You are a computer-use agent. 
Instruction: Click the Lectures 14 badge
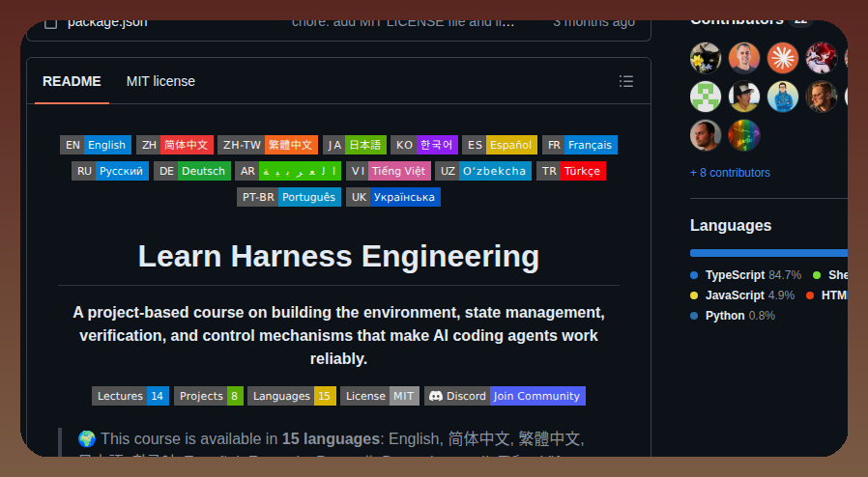130,396
